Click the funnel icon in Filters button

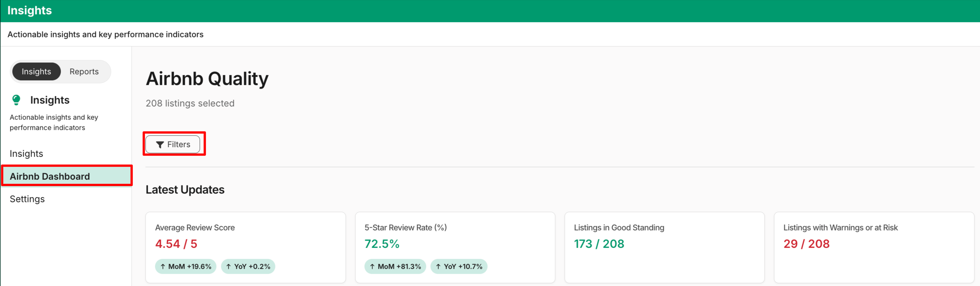(x=160, y=145)
